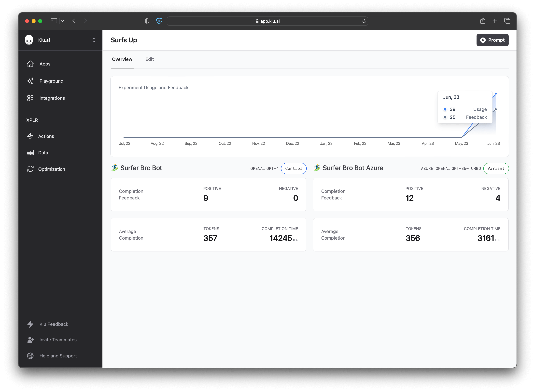Screen dimensions: 535x392
Task: Open the Integrations panel
Action: point(52,98)
